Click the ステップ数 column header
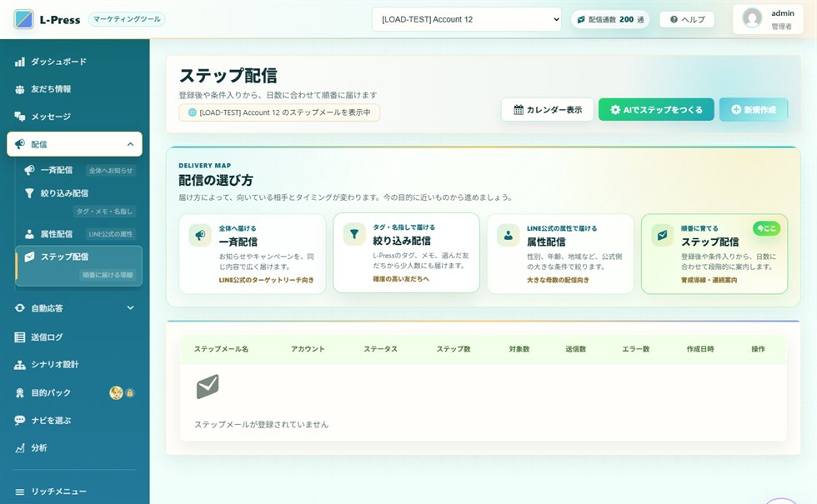The height and width of the screenshot is (504, 817). coord(454,349)
